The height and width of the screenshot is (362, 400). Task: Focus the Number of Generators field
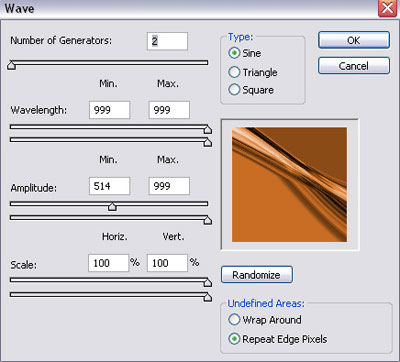167,41
